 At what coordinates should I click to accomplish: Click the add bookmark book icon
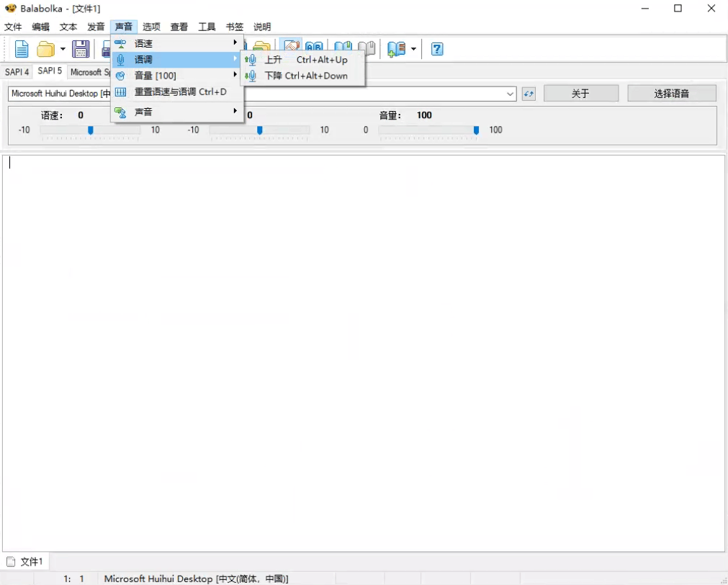[x=397, y=49]
